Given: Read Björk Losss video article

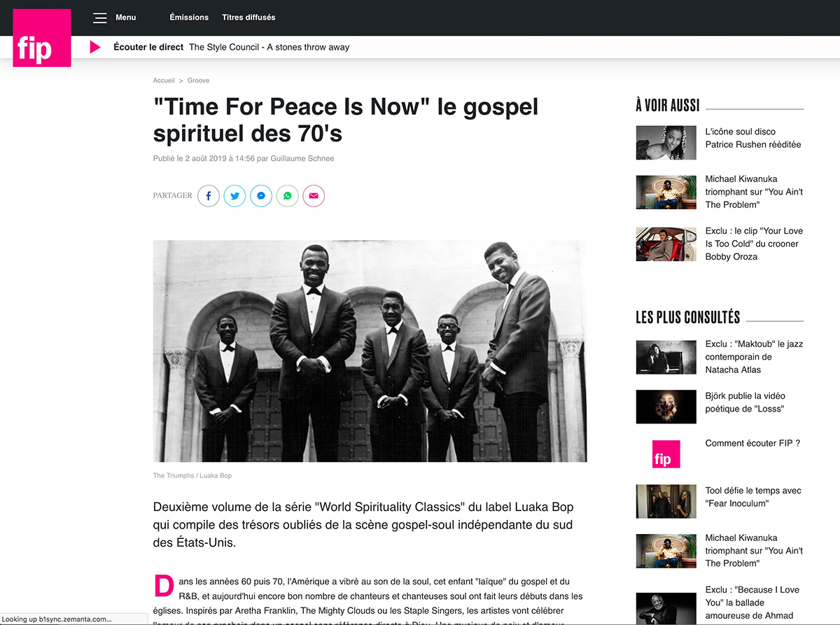Looking at the screenshot, I should 745,402.
